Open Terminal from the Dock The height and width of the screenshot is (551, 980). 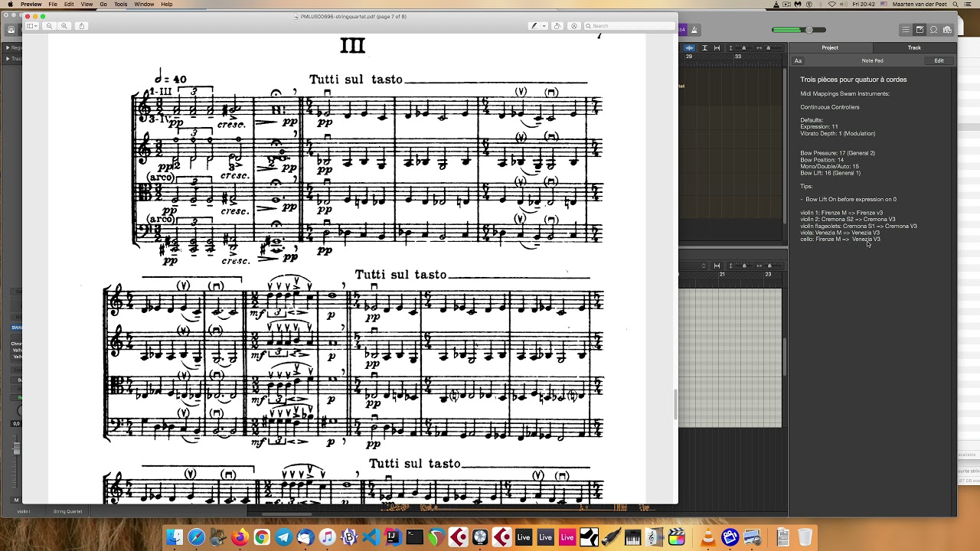click(x=414, y=537)
